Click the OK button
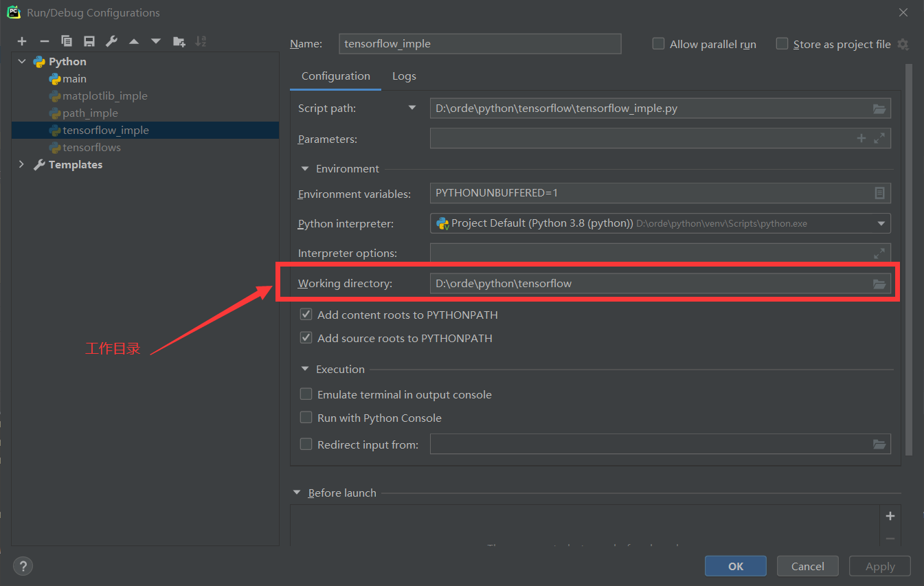 736,566
